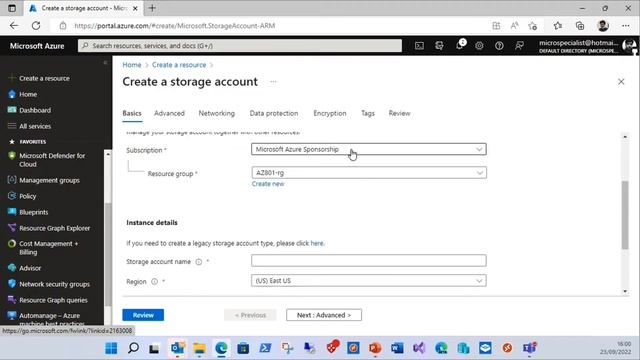Viewport: 640px width, 360px height.
Task: Click the Azure search resources box
Action: (x=240, y=46)
